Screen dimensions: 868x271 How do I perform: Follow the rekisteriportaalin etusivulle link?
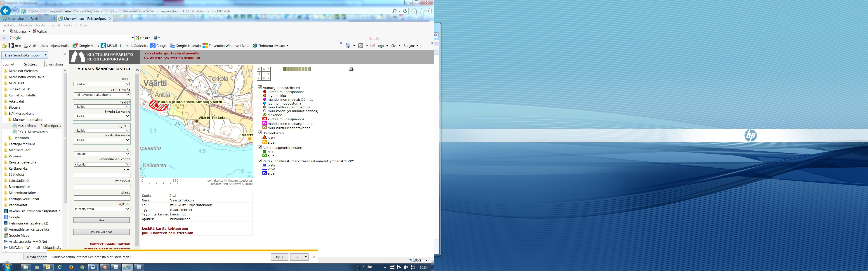coord(172,53)
